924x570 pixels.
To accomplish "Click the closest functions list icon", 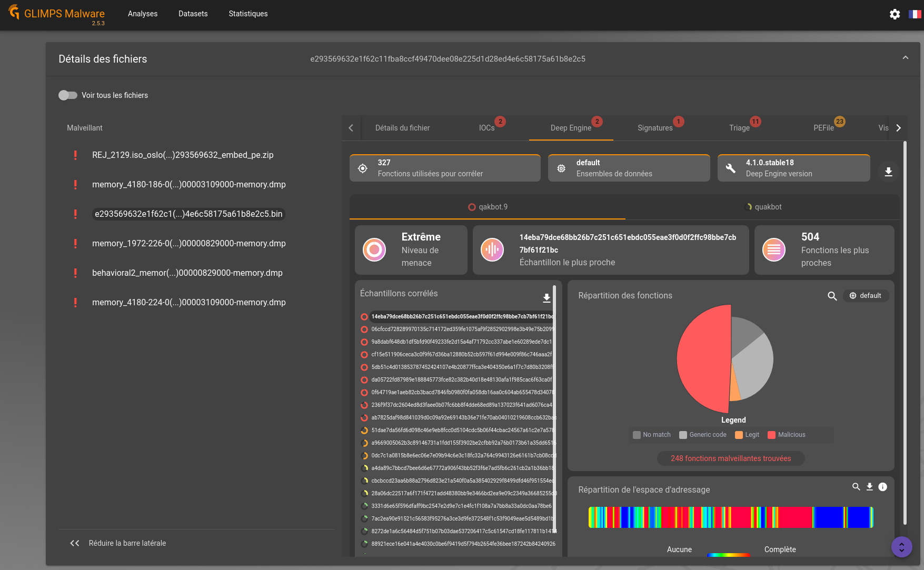I will click(x=774, y=249).
